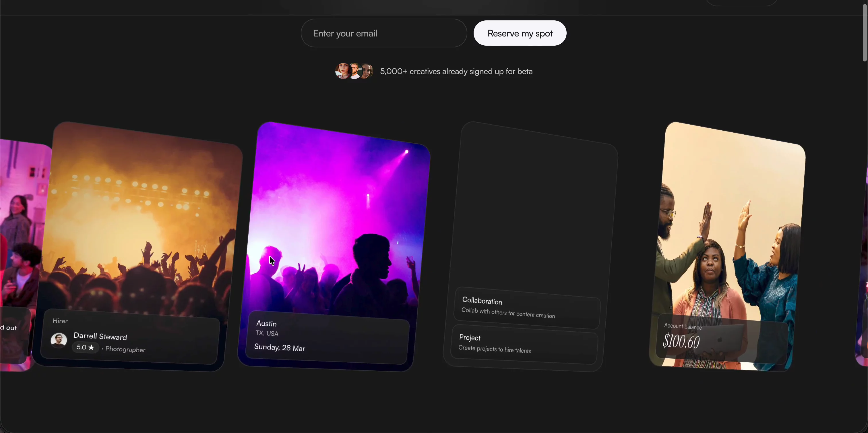
Task: Click 5,000+ creatives signed up text
Action: (x=456, y=71)
